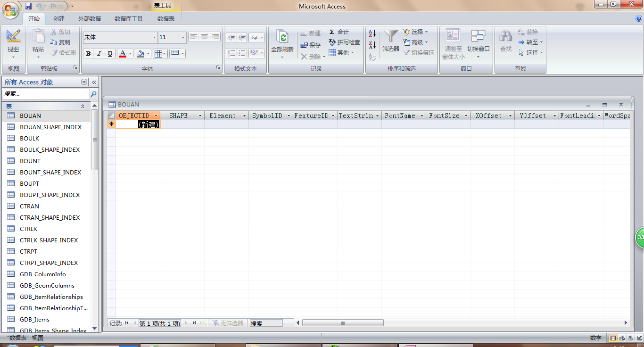Click the quick access Save icon
The image size is (644, 347).
click(29, 6)
